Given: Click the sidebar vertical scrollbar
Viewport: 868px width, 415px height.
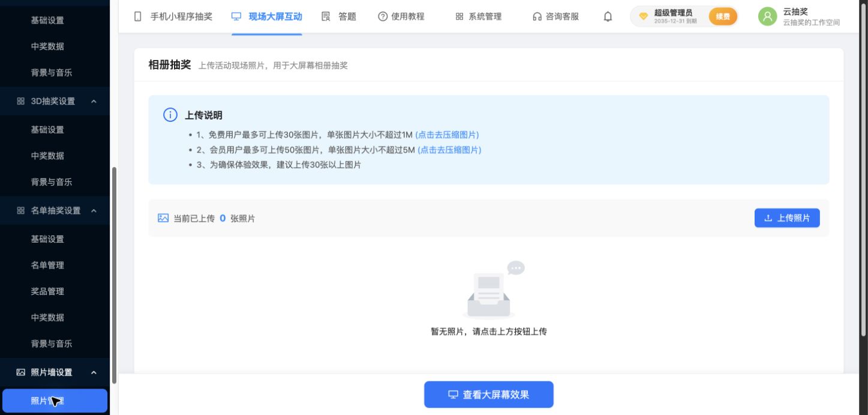Looking at the screenshot, I should coord(114,275).
